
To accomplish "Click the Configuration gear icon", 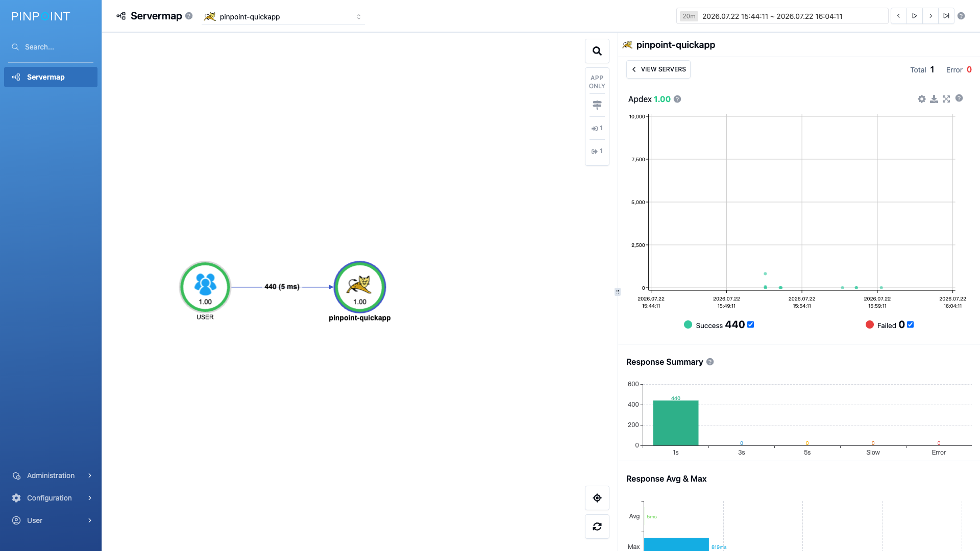I will 16,498.
